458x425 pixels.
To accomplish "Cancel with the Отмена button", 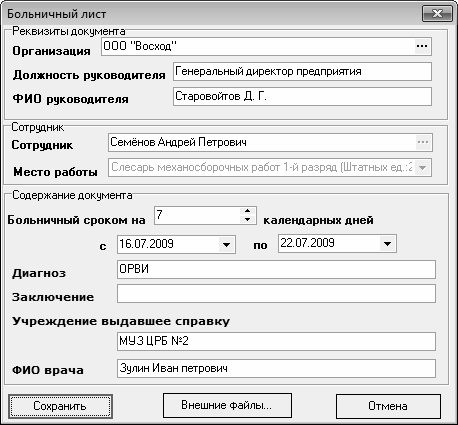I will pos(388,406).
